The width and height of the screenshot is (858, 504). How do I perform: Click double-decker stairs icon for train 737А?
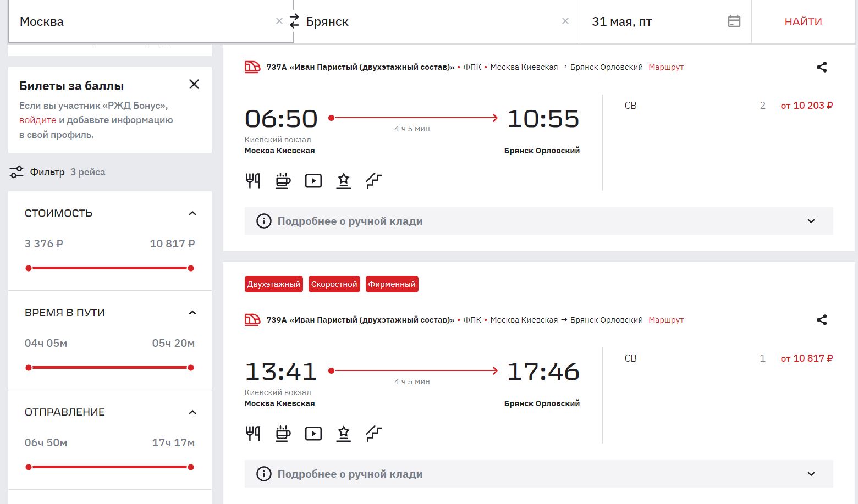click(374, 181)
